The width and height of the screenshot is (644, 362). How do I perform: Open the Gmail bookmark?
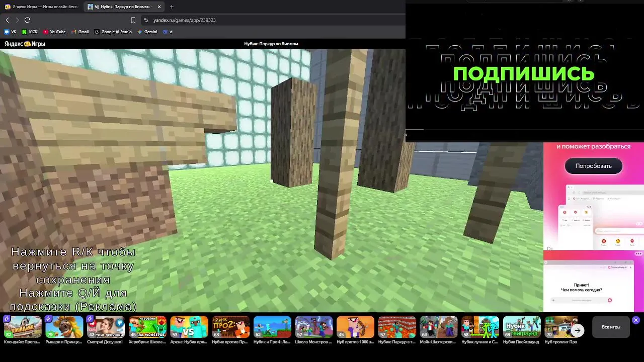tap(80, 32)
